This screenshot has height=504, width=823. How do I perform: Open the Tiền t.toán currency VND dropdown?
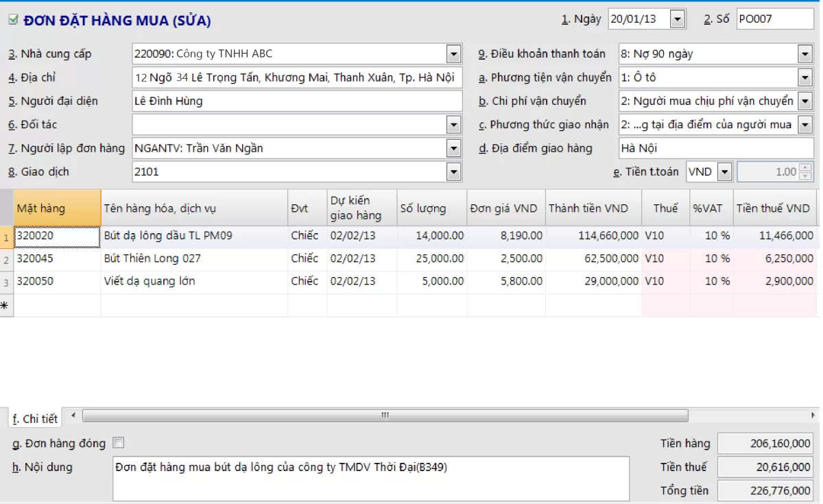(724, 172)
